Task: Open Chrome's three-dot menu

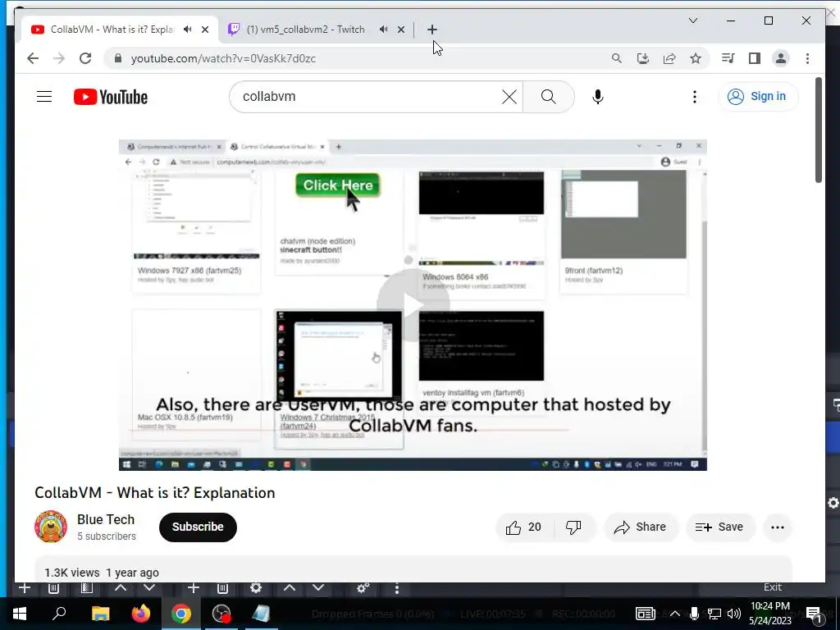Action: tap(807, 58)
